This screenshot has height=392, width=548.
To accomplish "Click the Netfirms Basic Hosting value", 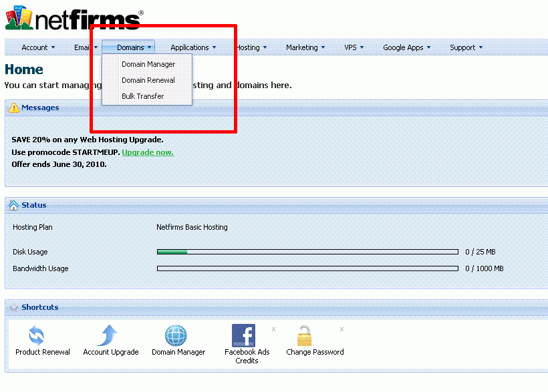I will tap(192, 227).
